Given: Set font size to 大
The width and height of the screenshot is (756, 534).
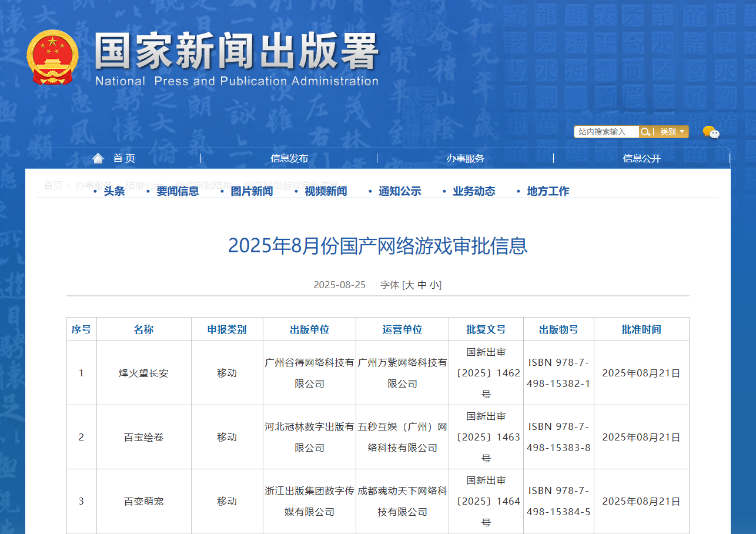Looking at the screenshot, I should tap(409, 285).
